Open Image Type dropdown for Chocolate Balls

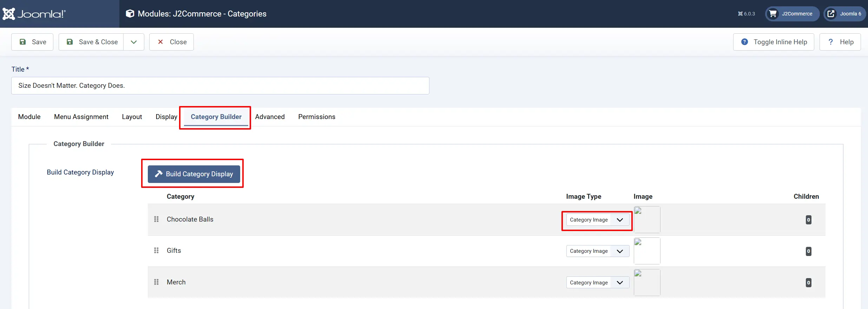point(598,220)
